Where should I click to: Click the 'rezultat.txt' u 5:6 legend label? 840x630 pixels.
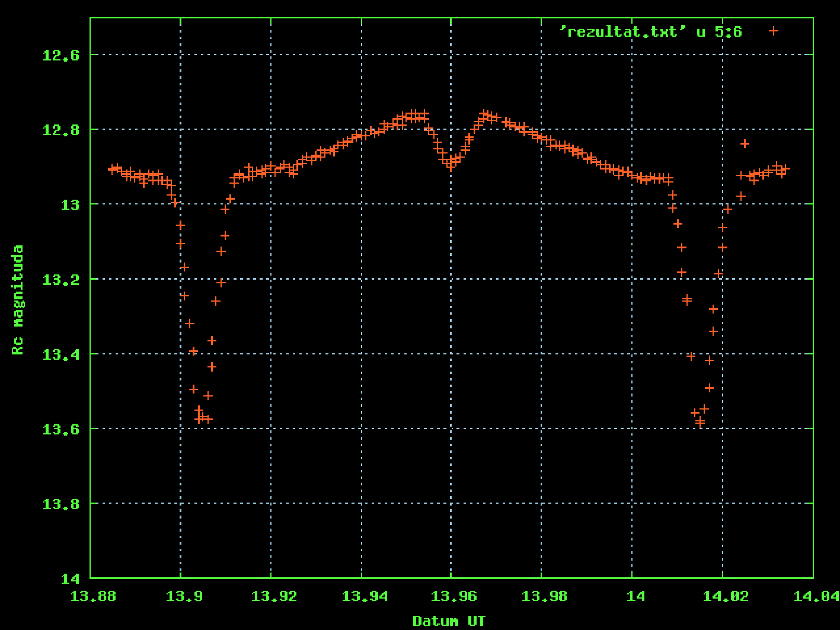(651, 31)
